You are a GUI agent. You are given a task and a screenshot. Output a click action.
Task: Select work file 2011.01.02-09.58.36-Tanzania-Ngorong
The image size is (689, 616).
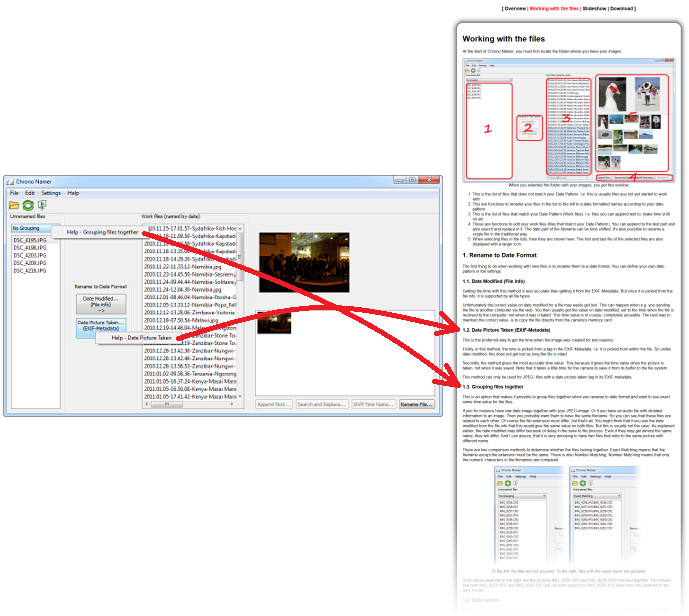pos(190,374)
